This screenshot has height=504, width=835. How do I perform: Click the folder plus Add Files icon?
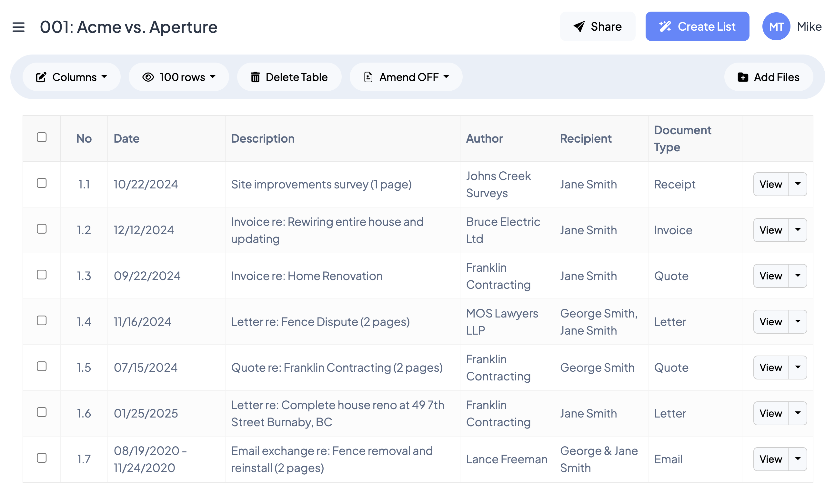pyautogui.click(x=742, y=77)
